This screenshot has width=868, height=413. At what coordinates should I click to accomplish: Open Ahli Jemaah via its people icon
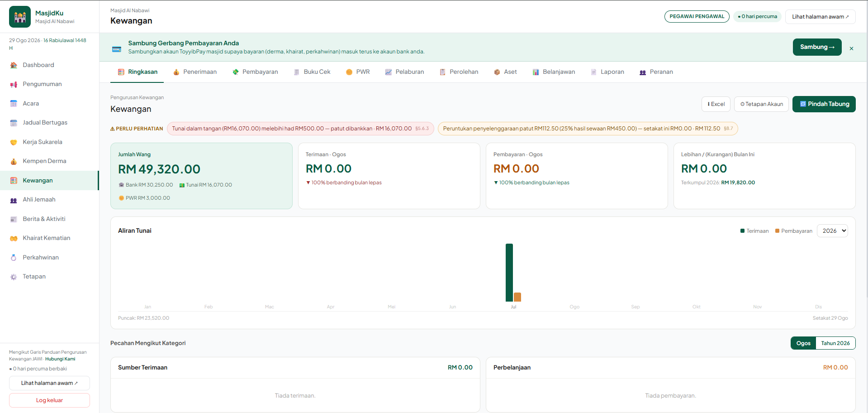point(14,200)
